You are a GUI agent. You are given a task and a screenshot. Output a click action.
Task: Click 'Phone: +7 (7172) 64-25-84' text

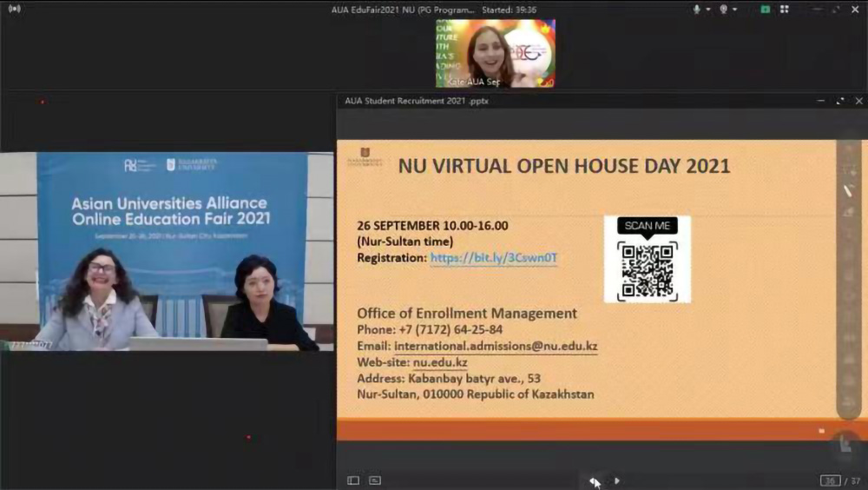click(x=430, y=330)
